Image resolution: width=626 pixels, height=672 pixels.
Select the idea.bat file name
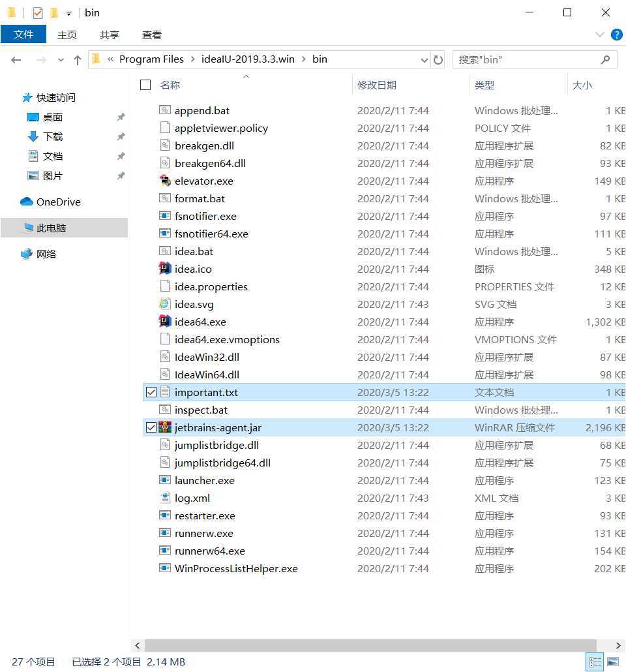tap(194, 252)
